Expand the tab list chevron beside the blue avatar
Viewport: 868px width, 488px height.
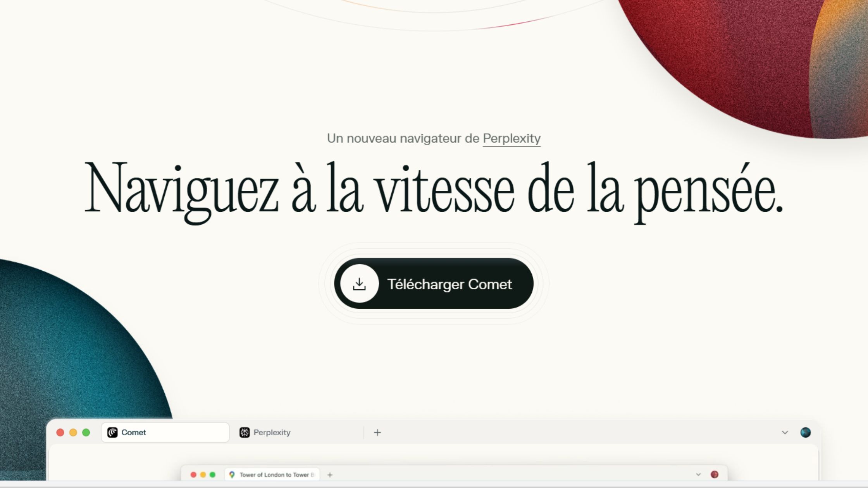[x=785, y=432]
